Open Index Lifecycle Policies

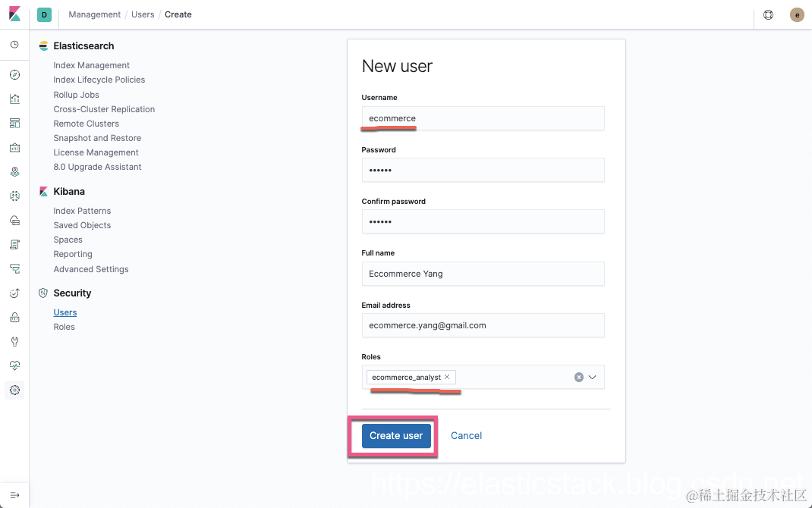[99, 80]
